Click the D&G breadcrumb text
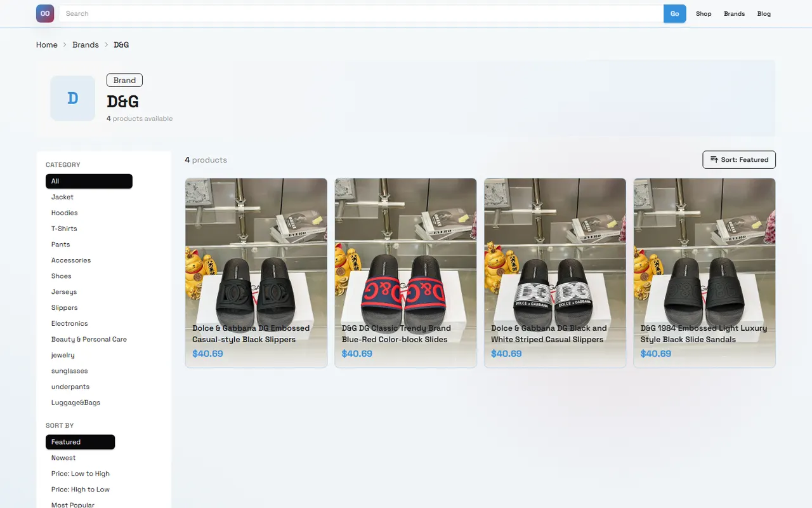Image resolution: width=812 pixels, height=508 pixels. [x=121, y=44]
